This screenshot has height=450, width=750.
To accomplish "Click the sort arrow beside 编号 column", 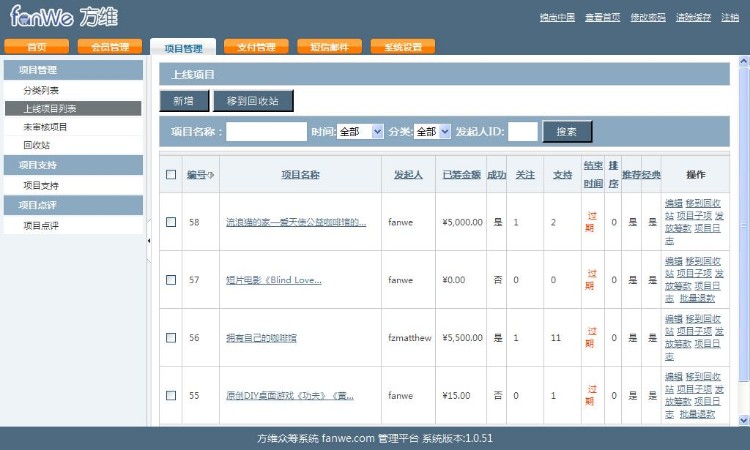I will [x=210, y=174].
